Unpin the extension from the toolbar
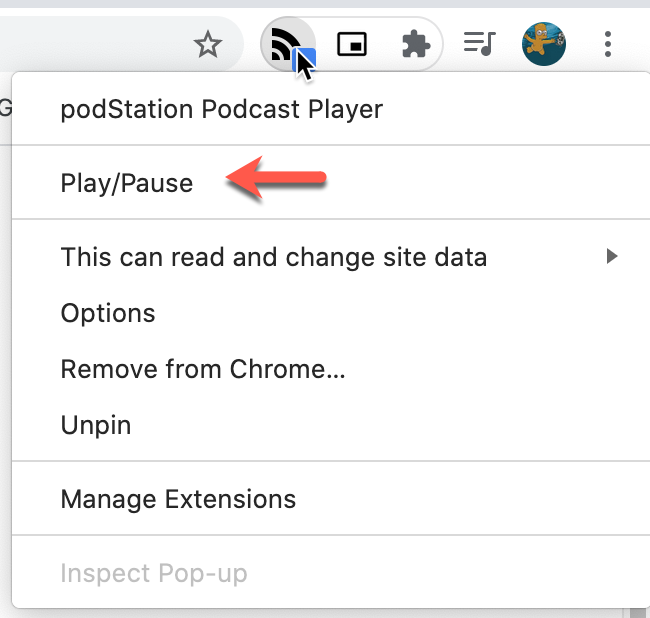The image size is (650, 618). 331,424
